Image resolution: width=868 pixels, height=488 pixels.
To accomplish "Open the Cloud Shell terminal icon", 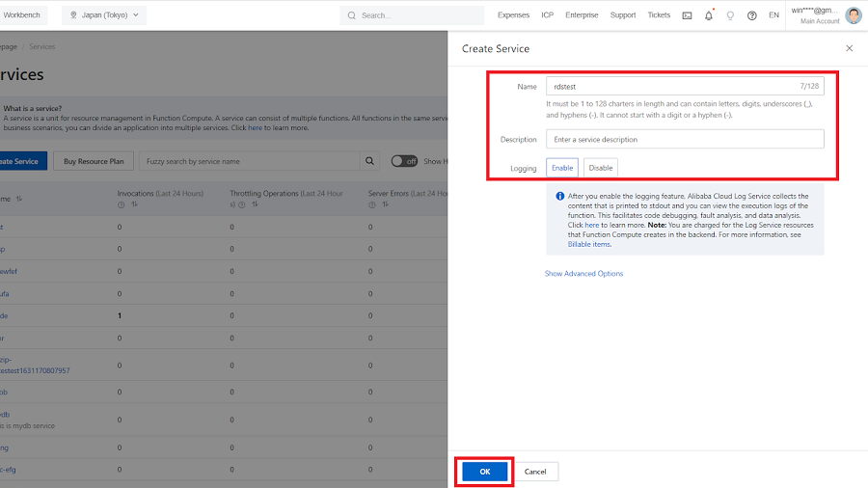I will (x=687, y=15).
